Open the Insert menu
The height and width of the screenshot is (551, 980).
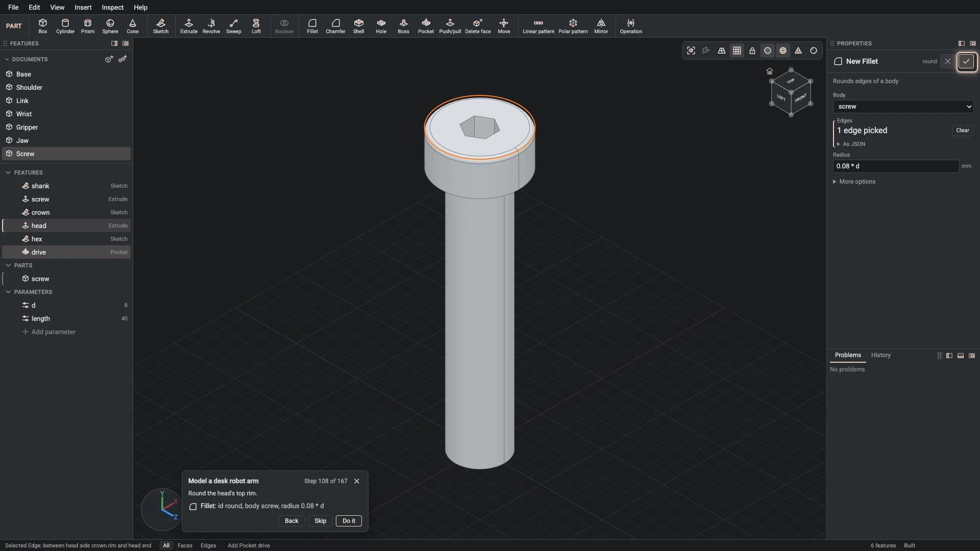(83, 7)
